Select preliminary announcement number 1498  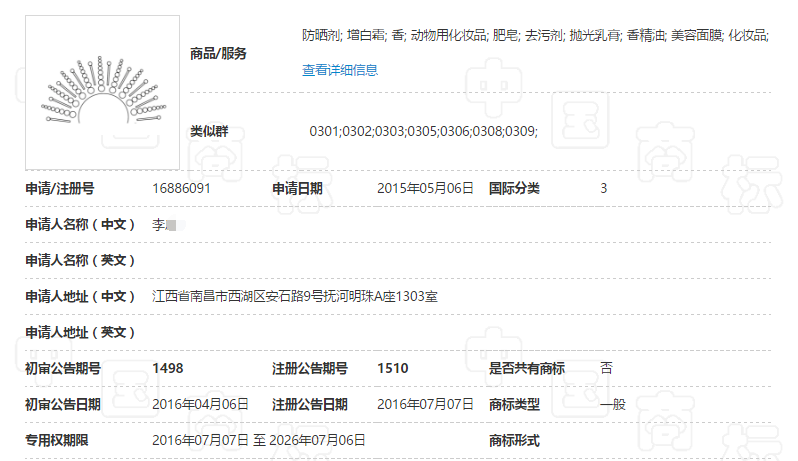[x=167, y=368]
